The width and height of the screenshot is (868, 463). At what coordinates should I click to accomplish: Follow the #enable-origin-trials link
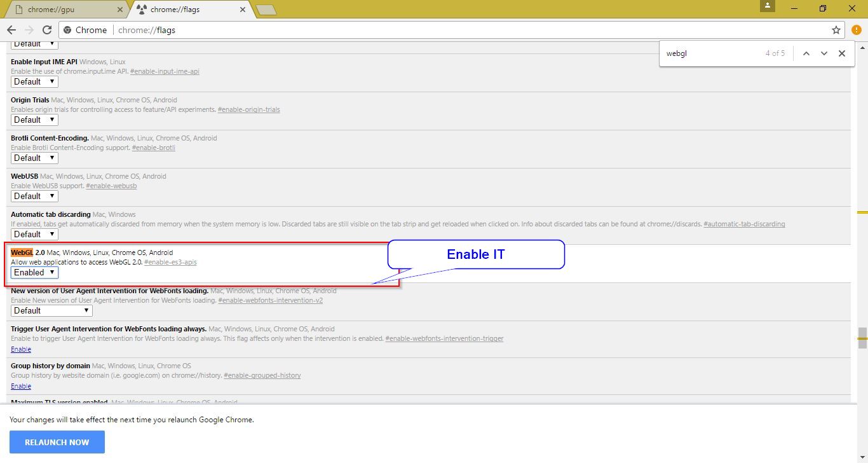click(x=248, y=109)
